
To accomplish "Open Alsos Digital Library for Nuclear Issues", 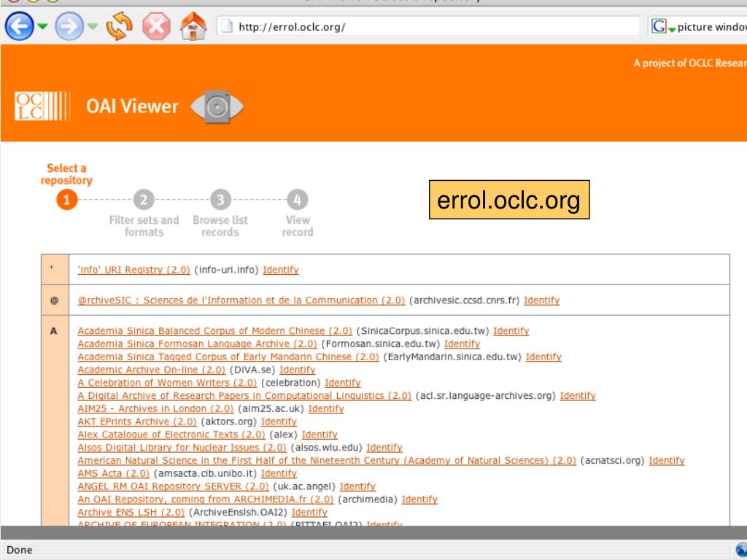I will tap(182, 448).
